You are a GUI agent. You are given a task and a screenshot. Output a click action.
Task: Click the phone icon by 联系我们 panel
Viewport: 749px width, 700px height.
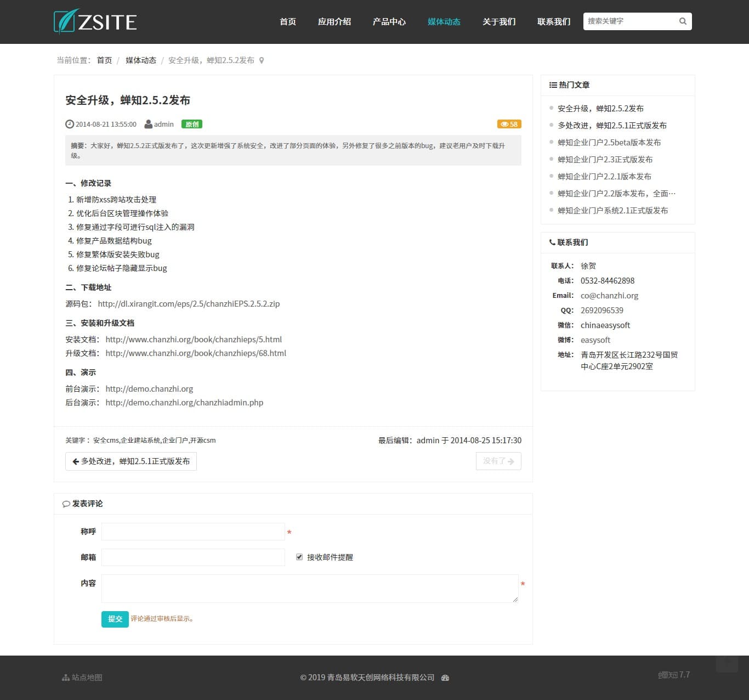click(552, 242)
